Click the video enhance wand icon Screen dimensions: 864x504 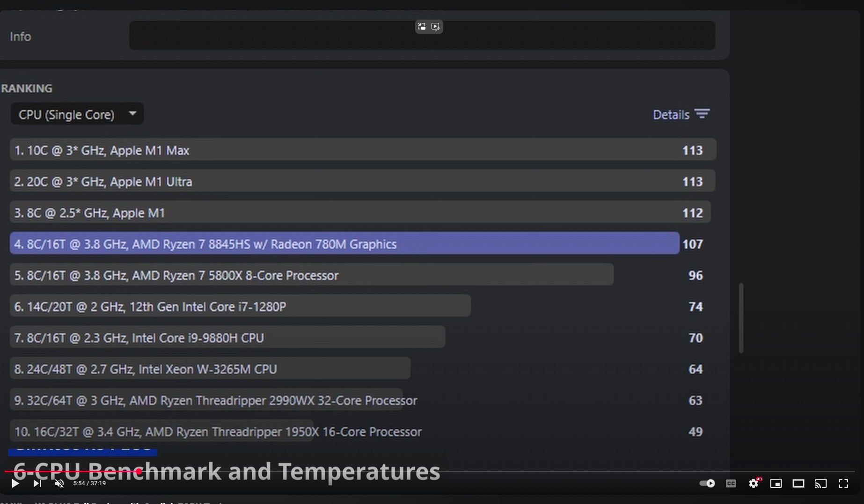tap(436, 27)
